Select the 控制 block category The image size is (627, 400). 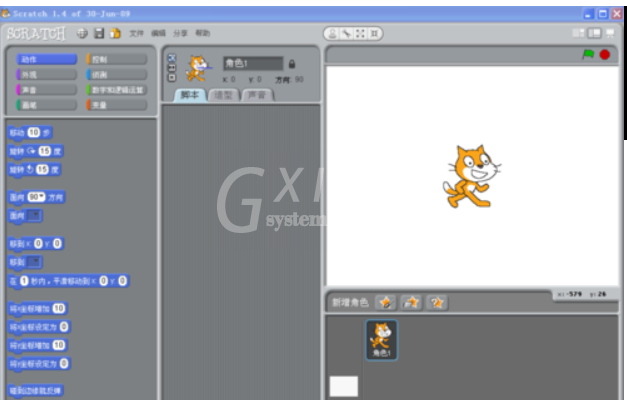tap(117, 59)
